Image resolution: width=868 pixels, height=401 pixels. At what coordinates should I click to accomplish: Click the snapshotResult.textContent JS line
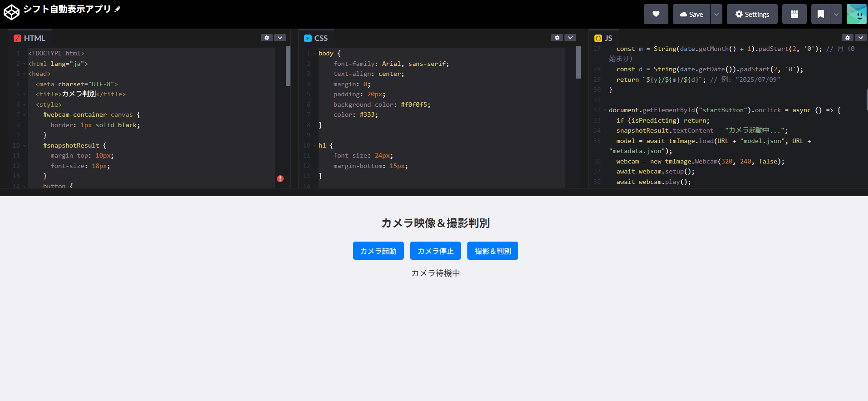coord(702,130)
